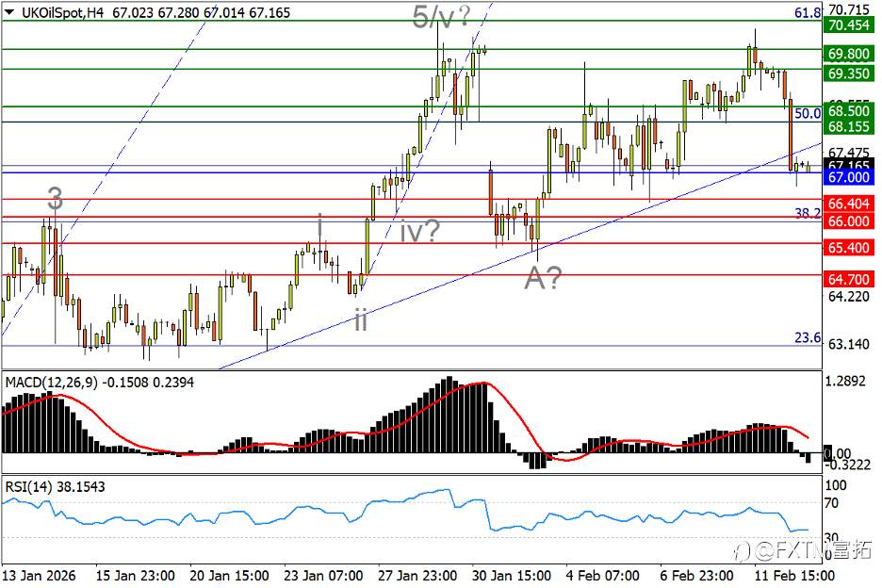The width and height of the screenshot is (882, 588).
Task: Select the 38.2 Fibonacci level label
Action: pyautogui.click(x=808, y=213)
